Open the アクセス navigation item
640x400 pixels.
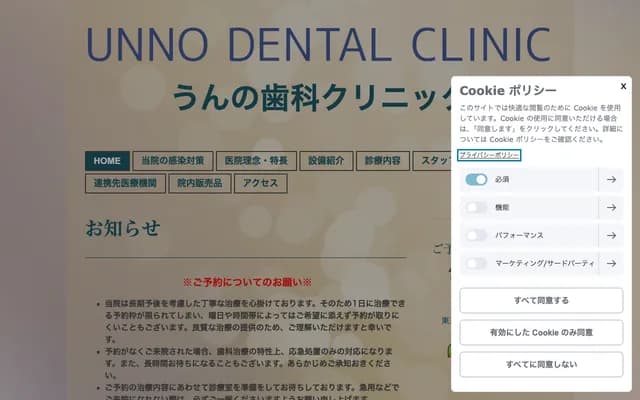(x=260, y=184)
